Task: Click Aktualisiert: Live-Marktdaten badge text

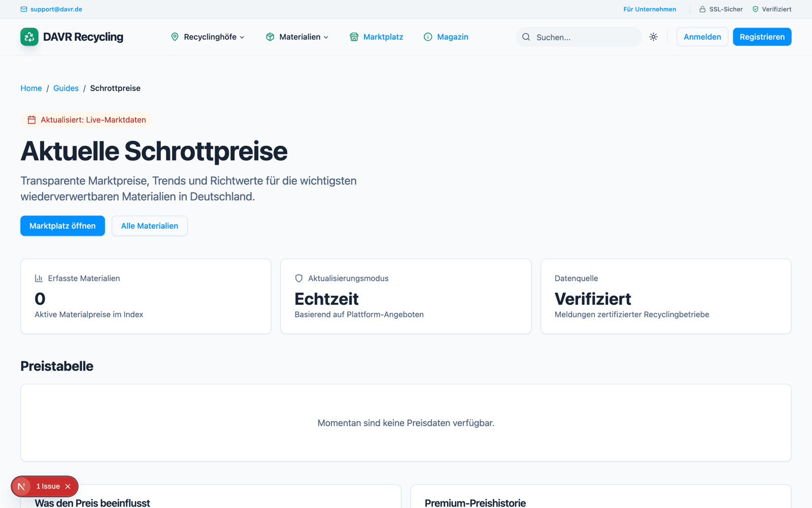Action: tap(93, 120)
